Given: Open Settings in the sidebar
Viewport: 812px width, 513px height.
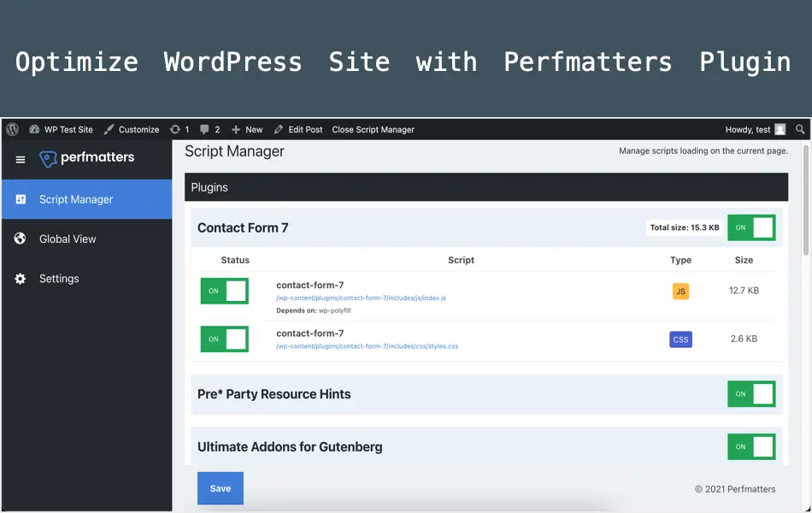Looking at the screenshot, I should pyautogui.click(x=87, y=279).
